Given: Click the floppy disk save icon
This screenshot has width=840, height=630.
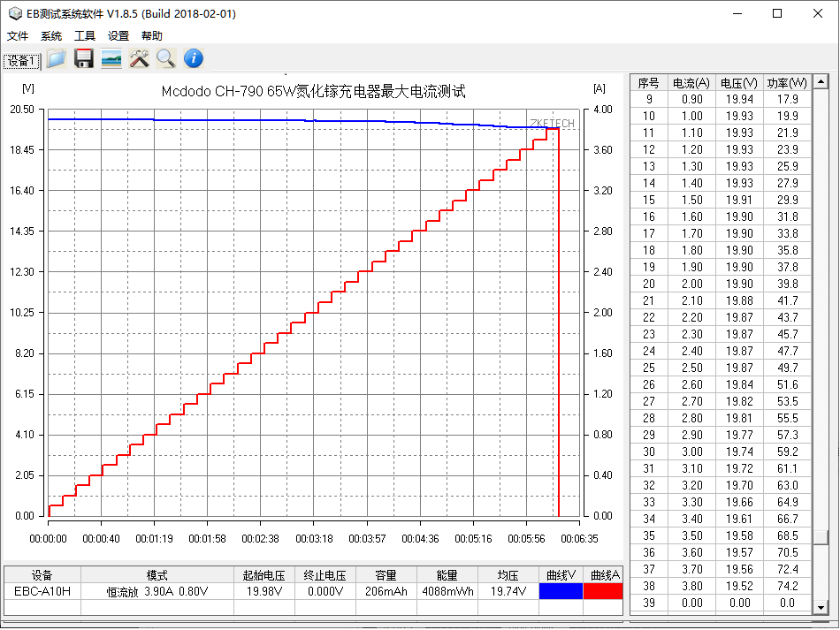Looking at the screenshot, I should point(84,58).
